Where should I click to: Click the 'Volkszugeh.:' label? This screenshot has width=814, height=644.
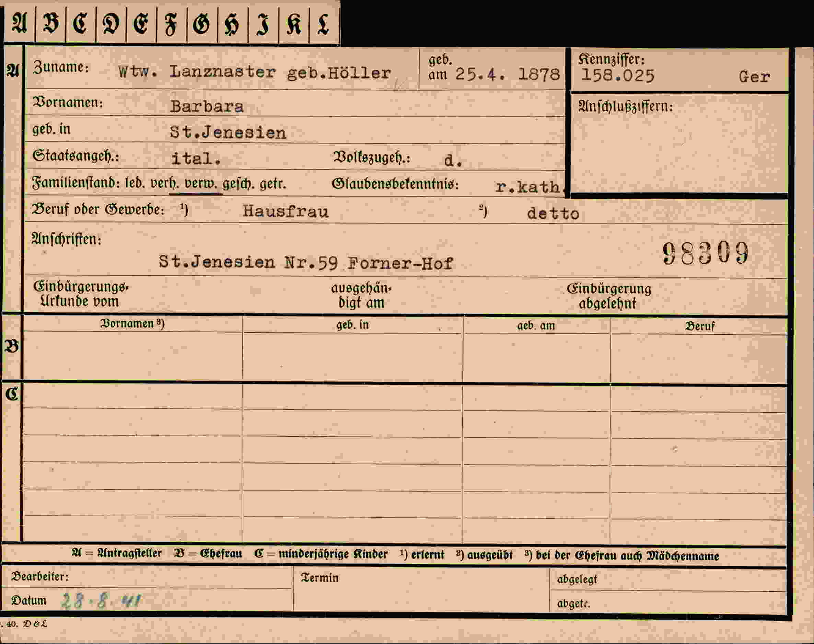click(371, 157)
